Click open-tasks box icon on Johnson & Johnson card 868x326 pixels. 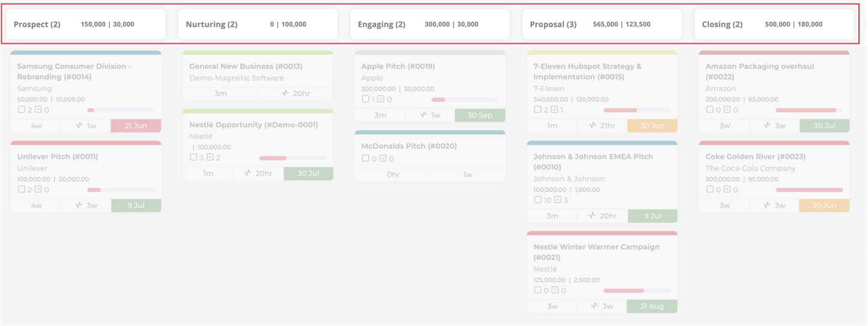tap(538, 200)
